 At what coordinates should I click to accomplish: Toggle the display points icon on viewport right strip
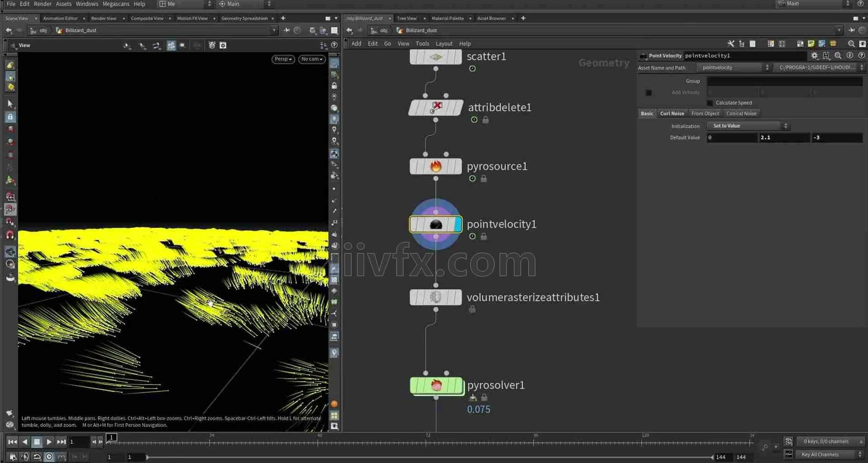pyautogui.click(x=334, y=188)
